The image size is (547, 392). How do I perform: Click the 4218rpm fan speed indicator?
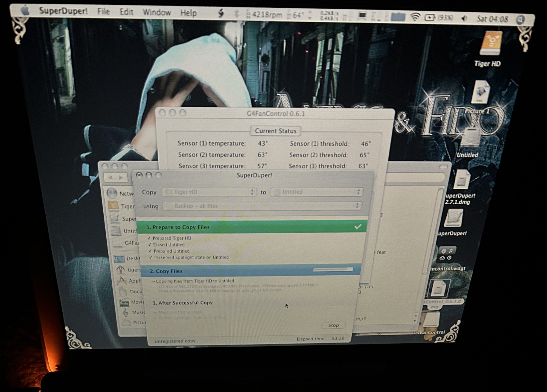[x=264, y=14]
